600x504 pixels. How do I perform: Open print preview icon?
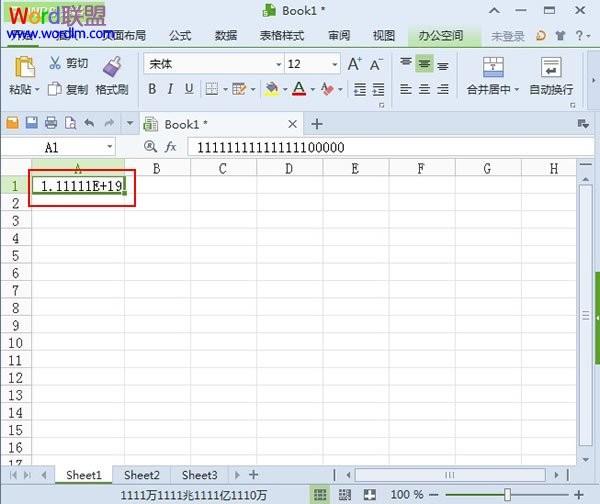click(x=70, y=123)
